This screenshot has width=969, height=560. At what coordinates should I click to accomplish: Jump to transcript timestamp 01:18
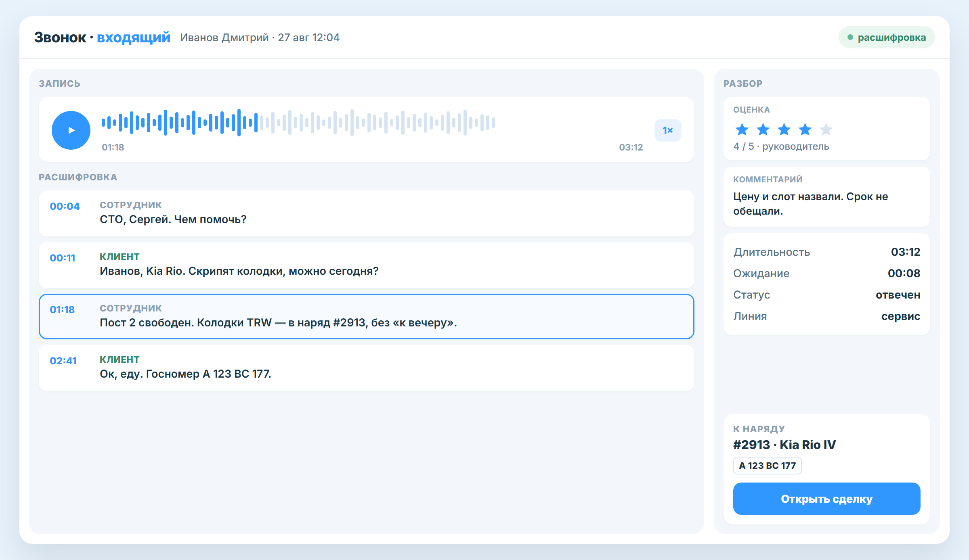[x=62, y=309]
